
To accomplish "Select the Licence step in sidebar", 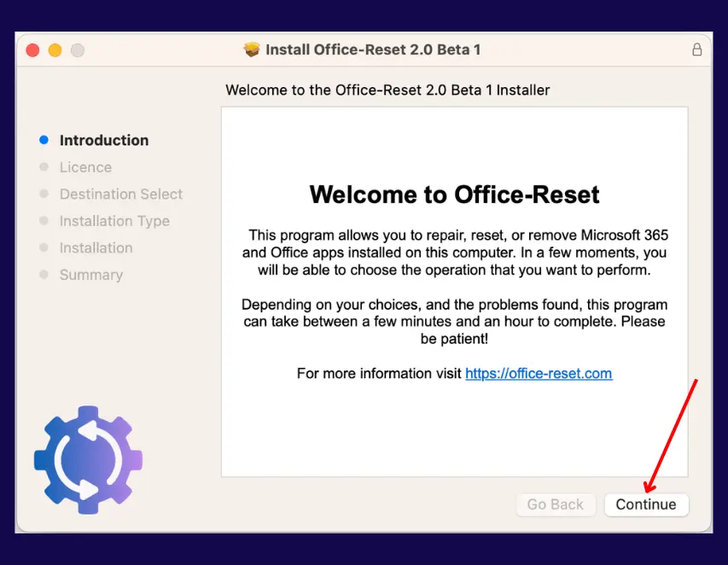I will click(x=85, y=167).
